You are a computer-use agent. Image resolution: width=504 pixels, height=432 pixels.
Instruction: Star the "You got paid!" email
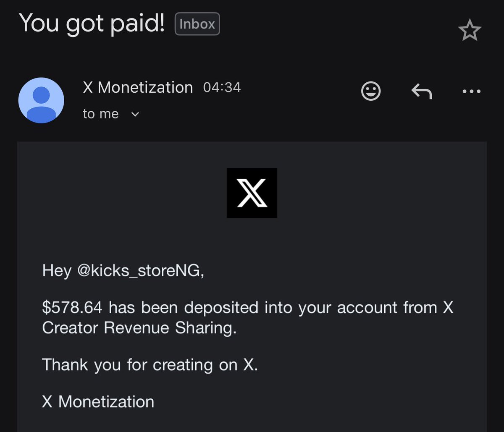point(470,31)
